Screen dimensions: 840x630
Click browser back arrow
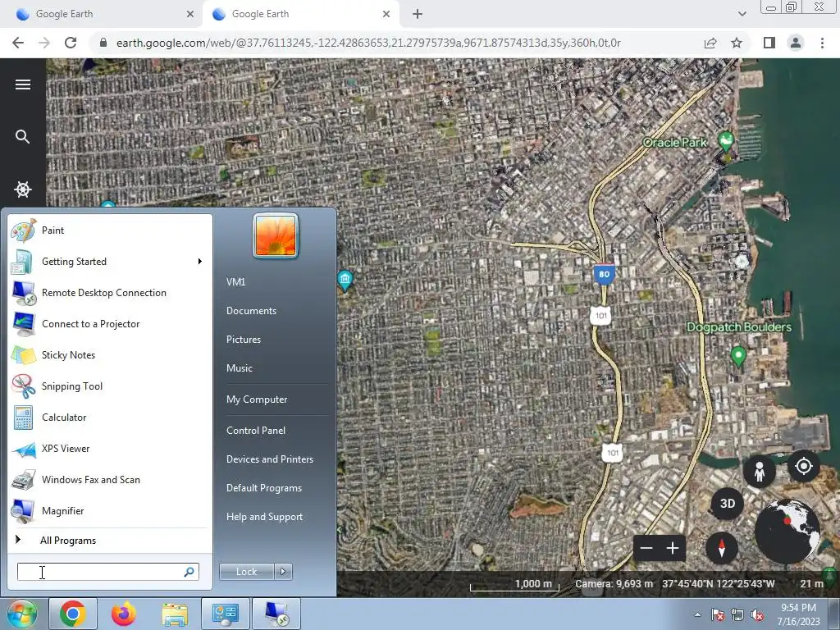(x=18, y=43)
